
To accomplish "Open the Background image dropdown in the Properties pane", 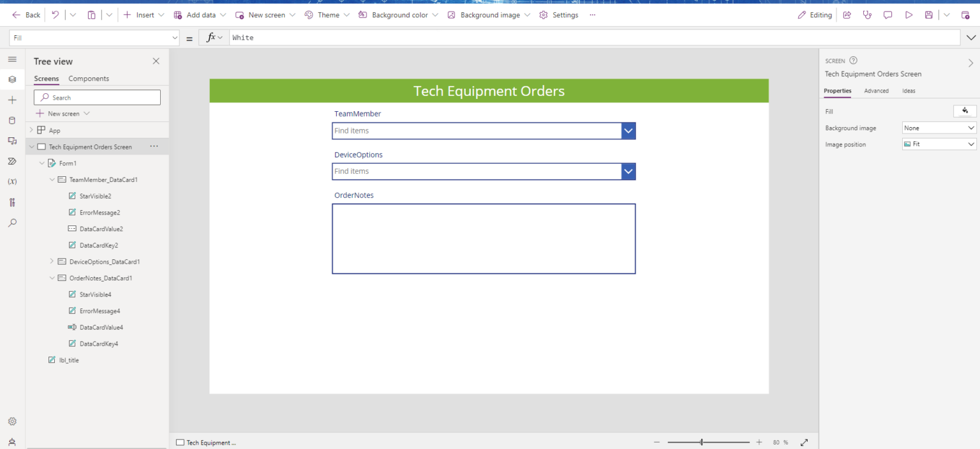I will [938, 128].
